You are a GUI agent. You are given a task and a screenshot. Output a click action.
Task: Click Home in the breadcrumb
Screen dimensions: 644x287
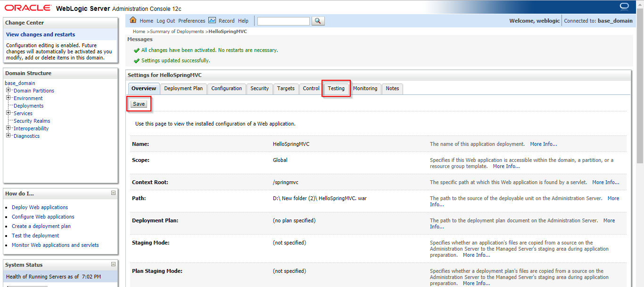139,32
